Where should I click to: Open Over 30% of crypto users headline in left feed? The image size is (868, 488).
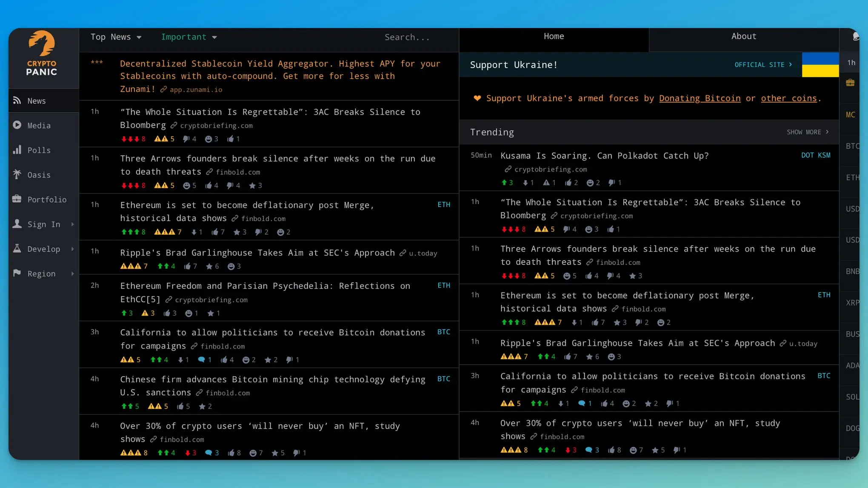[x=260, y=432]
